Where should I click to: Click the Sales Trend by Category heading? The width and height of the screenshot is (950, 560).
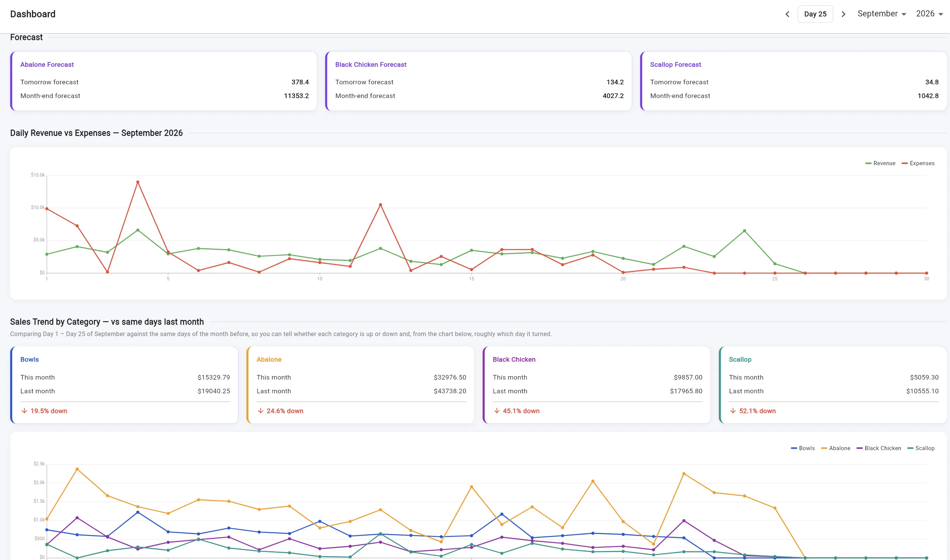click(107, 322)
